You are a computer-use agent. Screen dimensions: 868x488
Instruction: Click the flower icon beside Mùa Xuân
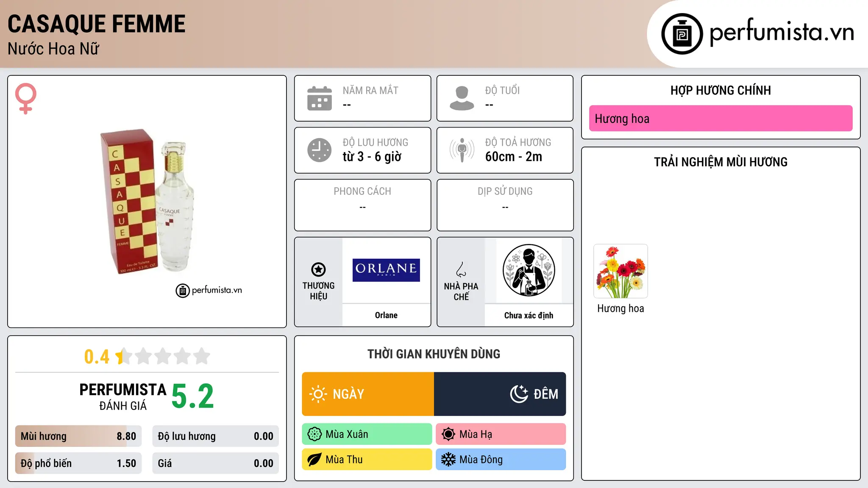(314, 434)
